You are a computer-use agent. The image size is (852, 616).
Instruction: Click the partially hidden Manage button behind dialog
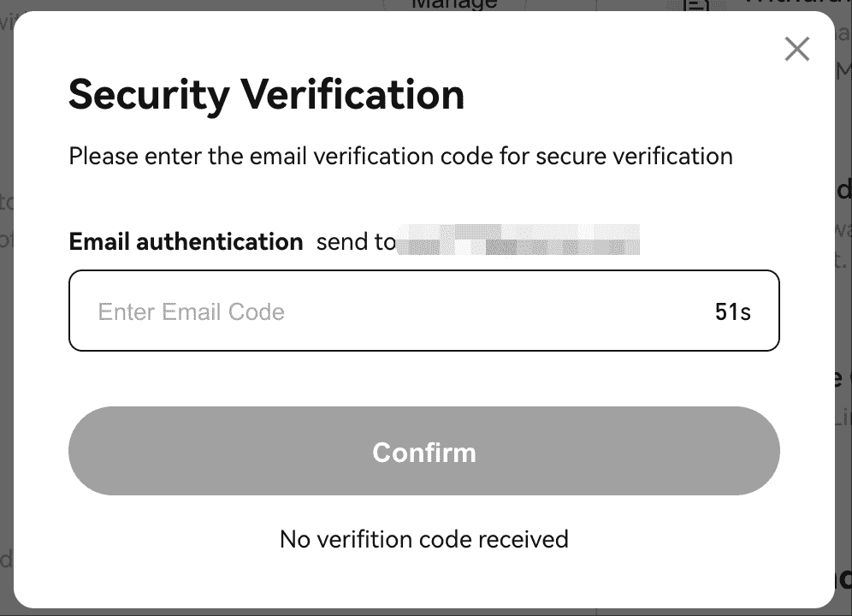[x=454, y=5]
